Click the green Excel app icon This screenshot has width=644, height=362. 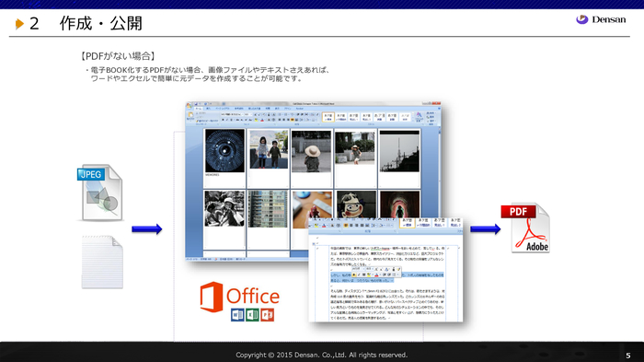(252, 315)
